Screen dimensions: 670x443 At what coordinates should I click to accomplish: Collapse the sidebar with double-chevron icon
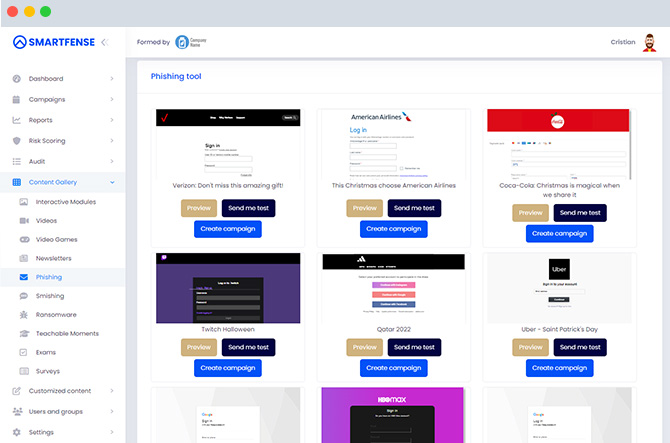[x=105, y=42]
